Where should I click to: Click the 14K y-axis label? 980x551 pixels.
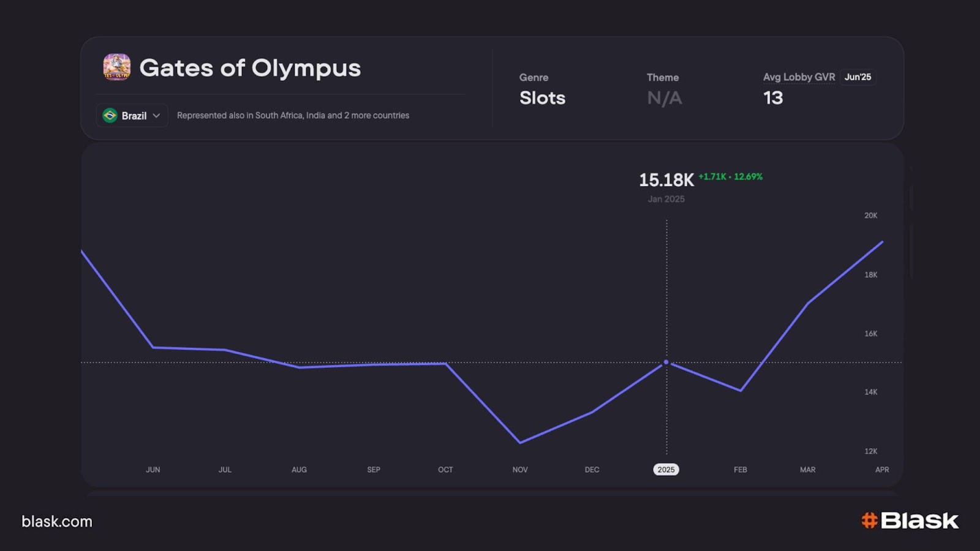(871, 392)
